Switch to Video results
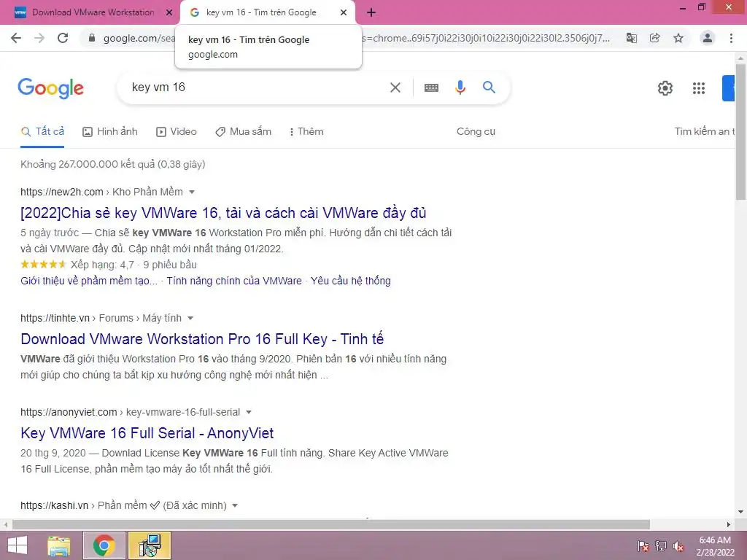 (177, 131)
